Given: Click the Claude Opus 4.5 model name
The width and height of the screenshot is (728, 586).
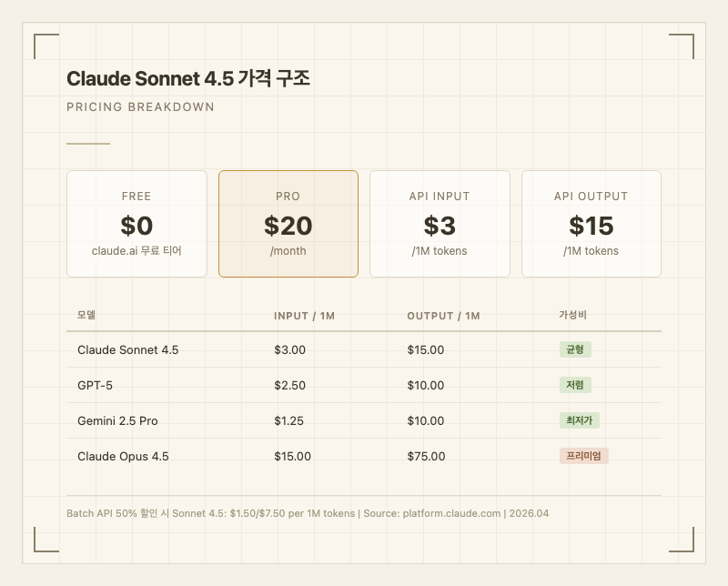Looking at the screenshot, I should pos(123,456).
